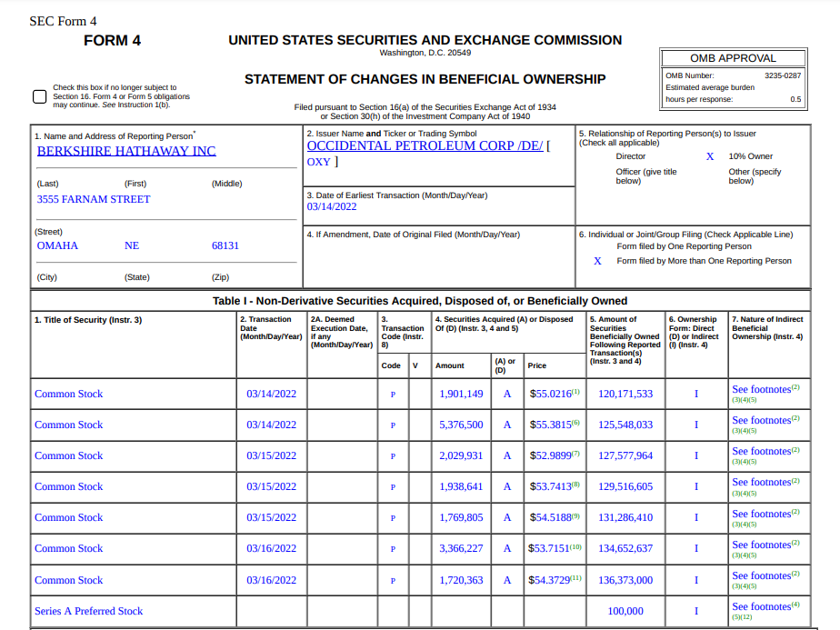Click the price $54.5188
840x630 pixels.
point(551,517)
